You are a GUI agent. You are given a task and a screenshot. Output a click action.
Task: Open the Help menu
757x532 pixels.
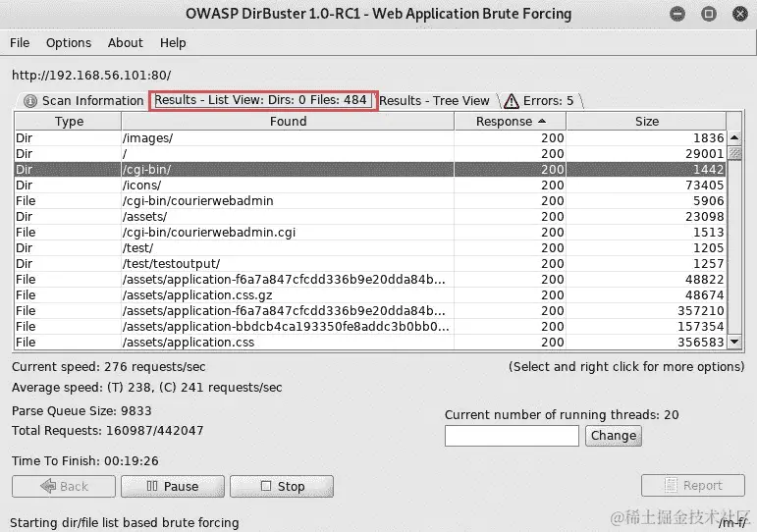click(x=173, y=43)
